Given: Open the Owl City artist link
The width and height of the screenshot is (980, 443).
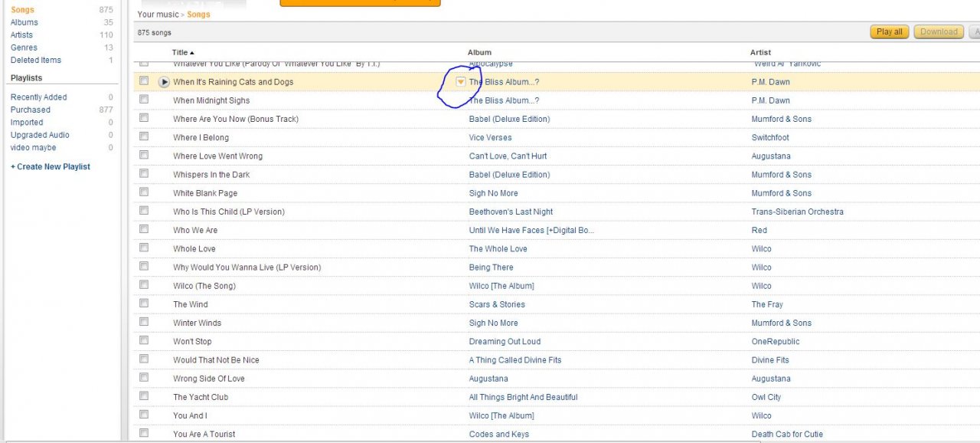Looking at the screenshot, I should tap(766, 397).
